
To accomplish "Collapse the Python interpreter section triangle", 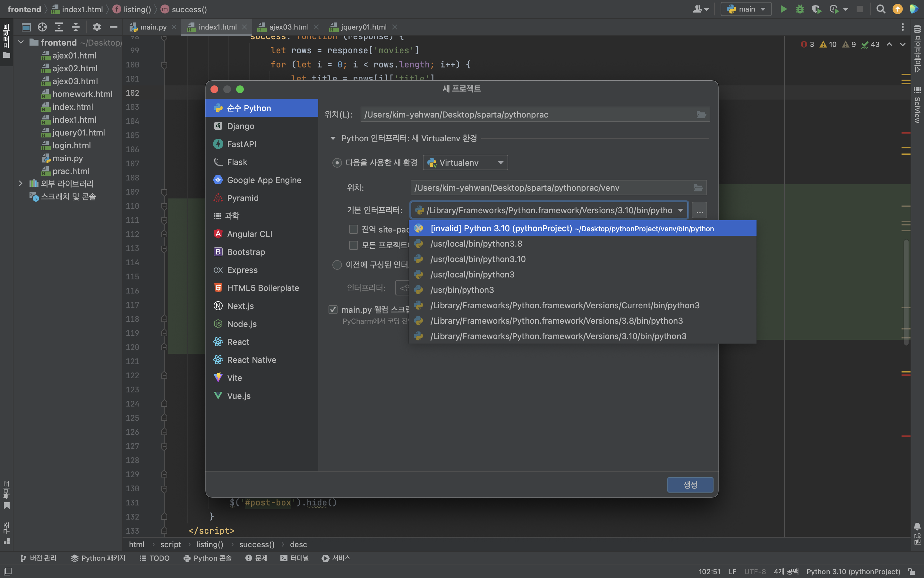I will 333,138.
